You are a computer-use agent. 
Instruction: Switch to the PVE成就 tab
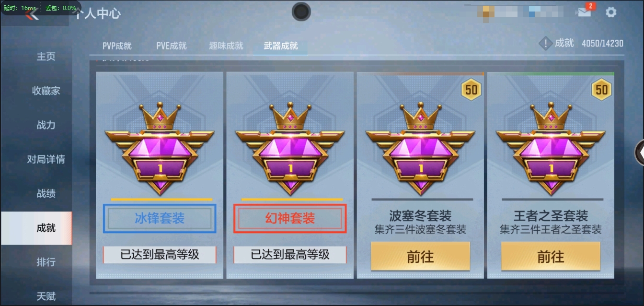[x=171, y=46]
